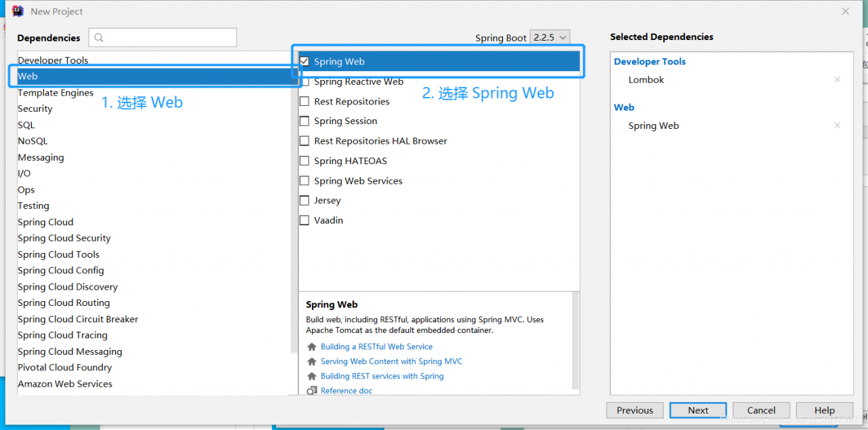Select the Spring Cloud Tracing category
The height and width of the screenshot is (430, 868).
pos(62,335)
